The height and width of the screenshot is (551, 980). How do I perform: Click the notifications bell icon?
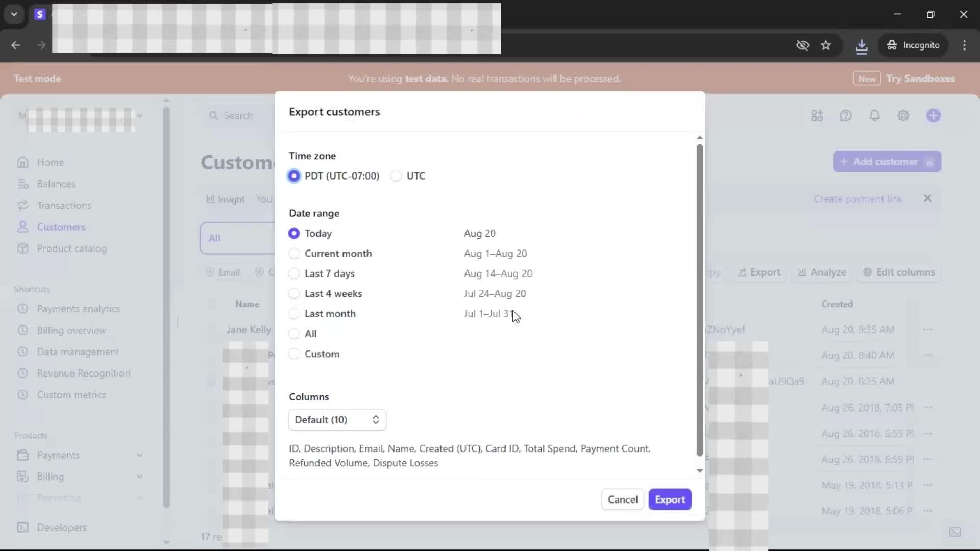[x=874, y=116]
